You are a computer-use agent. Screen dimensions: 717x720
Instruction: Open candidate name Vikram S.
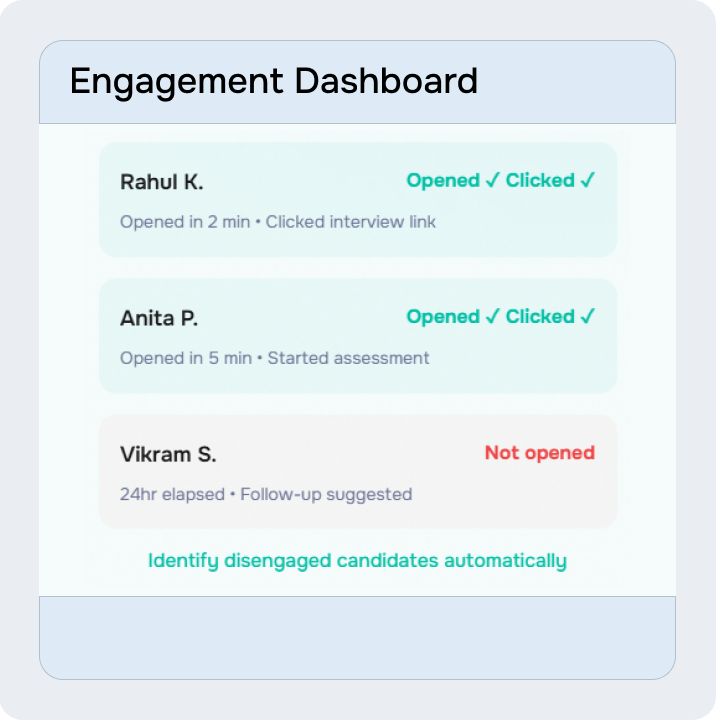coord(168,454)
